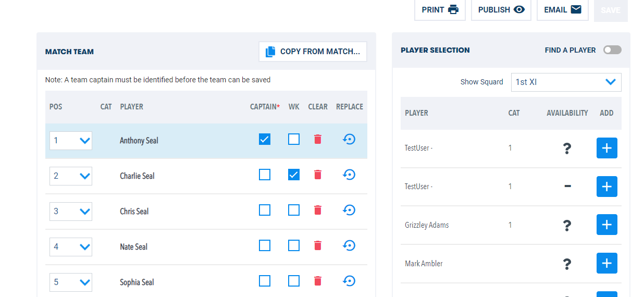644x297 pixels.
Task: Open the Show Squad 1st XI dropdown
Action: [x=566, y=82]
